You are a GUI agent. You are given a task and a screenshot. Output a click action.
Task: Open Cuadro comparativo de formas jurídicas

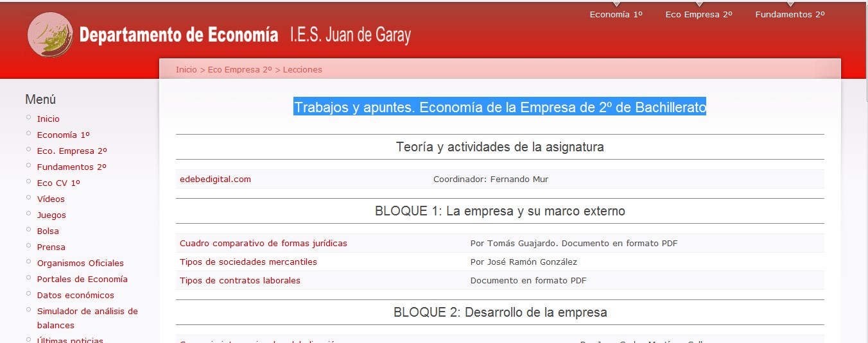point(263,243)
